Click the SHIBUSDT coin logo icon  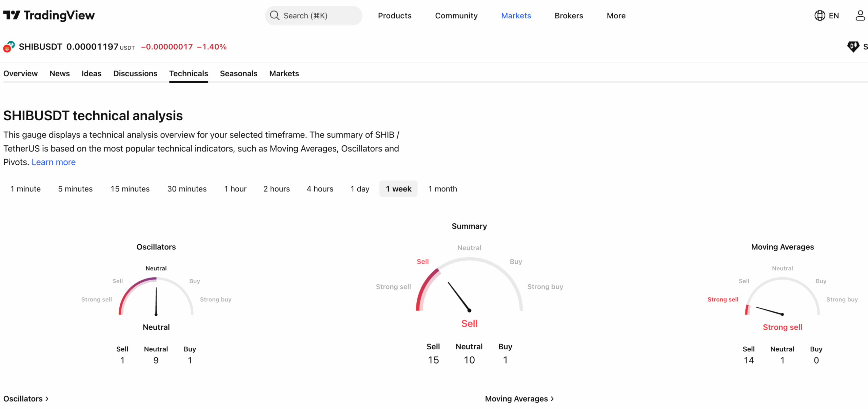[x=9, y=47]
